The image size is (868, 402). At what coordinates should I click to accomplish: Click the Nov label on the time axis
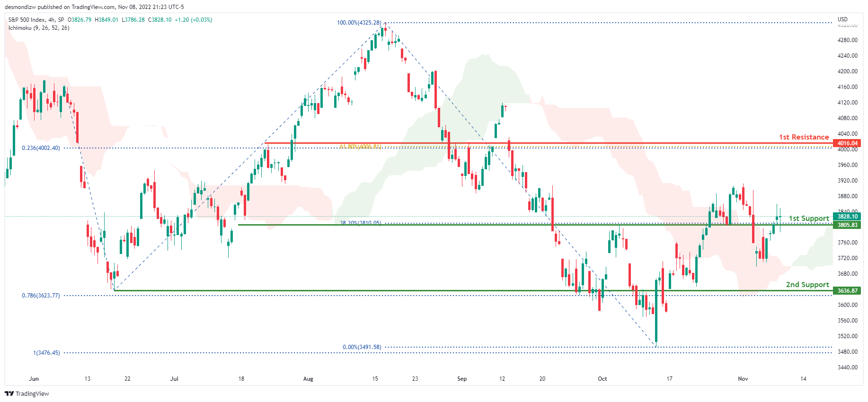tap(743, 379)
